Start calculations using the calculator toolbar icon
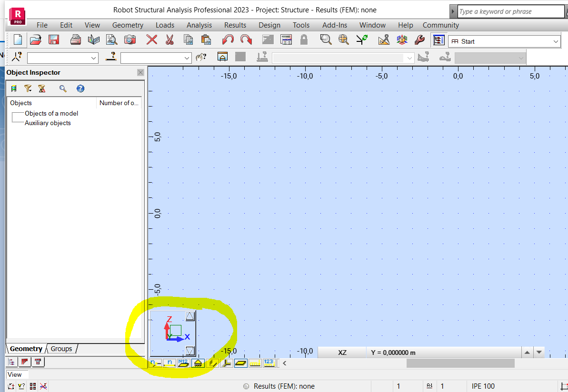 286,39
